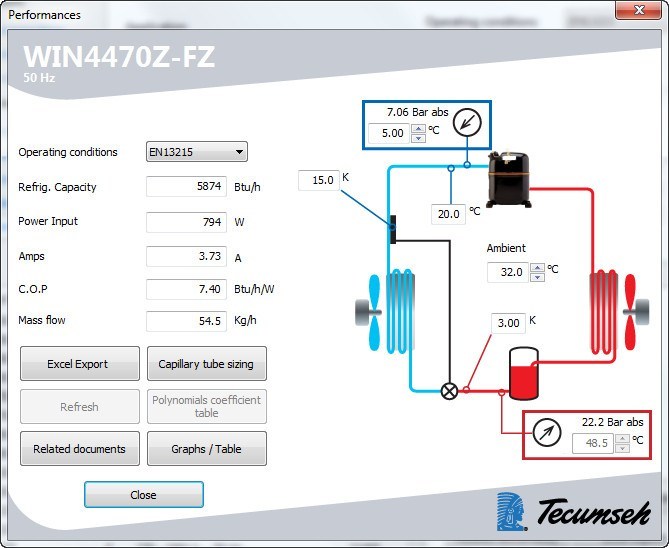The width and height of the screenshot is (669, 548).
Task: Increase Ambient temperature with up arrow
Action: click(537, 267)
